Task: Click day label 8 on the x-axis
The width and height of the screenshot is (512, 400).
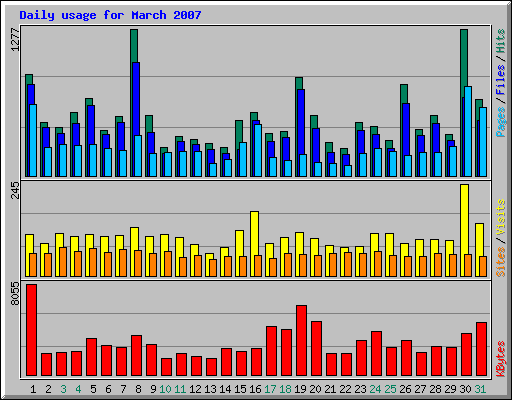Action: (138, 389)
